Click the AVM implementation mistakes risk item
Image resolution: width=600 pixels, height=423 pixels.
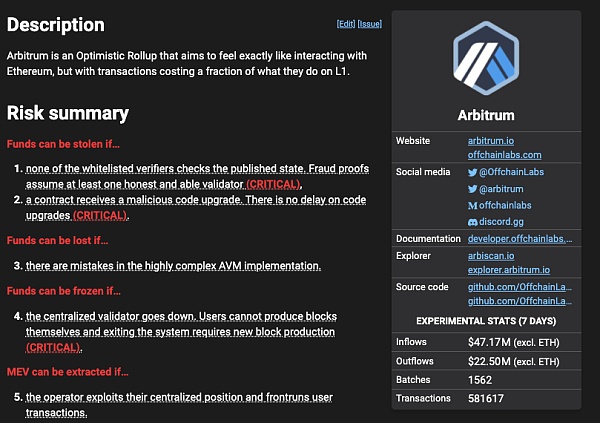click(173, 266)
